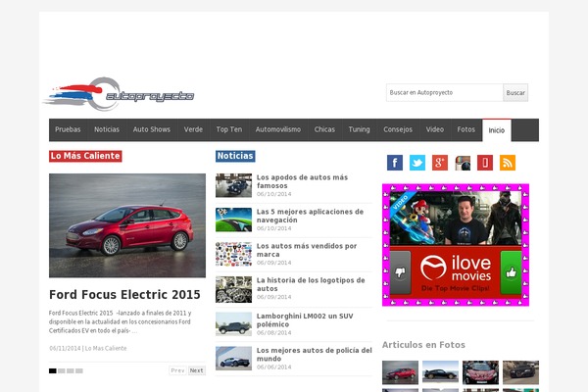
Task: Open fourth dark car photo thumbnail
Action: 521,372
